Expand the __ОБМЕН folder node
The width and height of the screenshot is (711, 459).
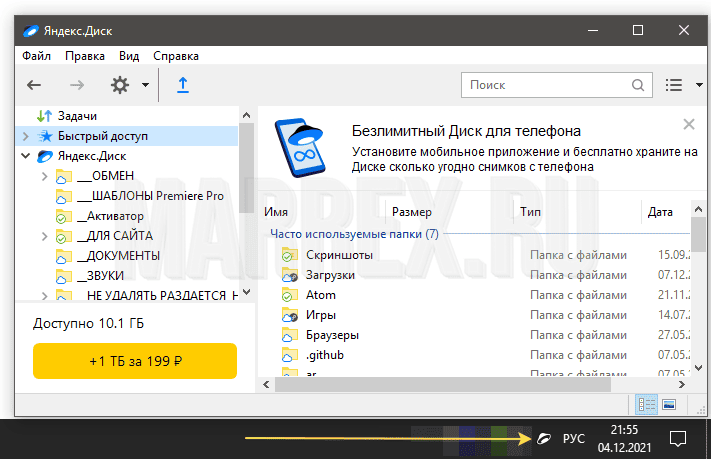click(44, 176)
